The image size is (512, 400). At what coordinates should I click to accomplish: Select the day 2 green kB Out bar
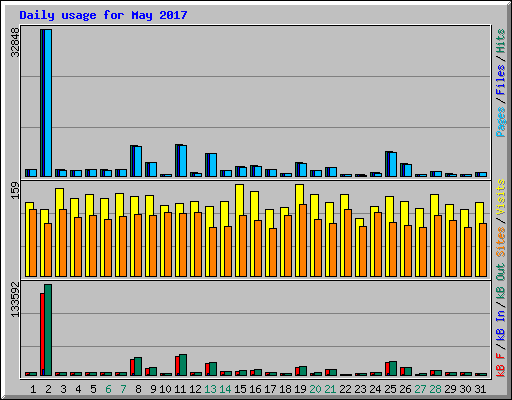[x=48, y=330]
